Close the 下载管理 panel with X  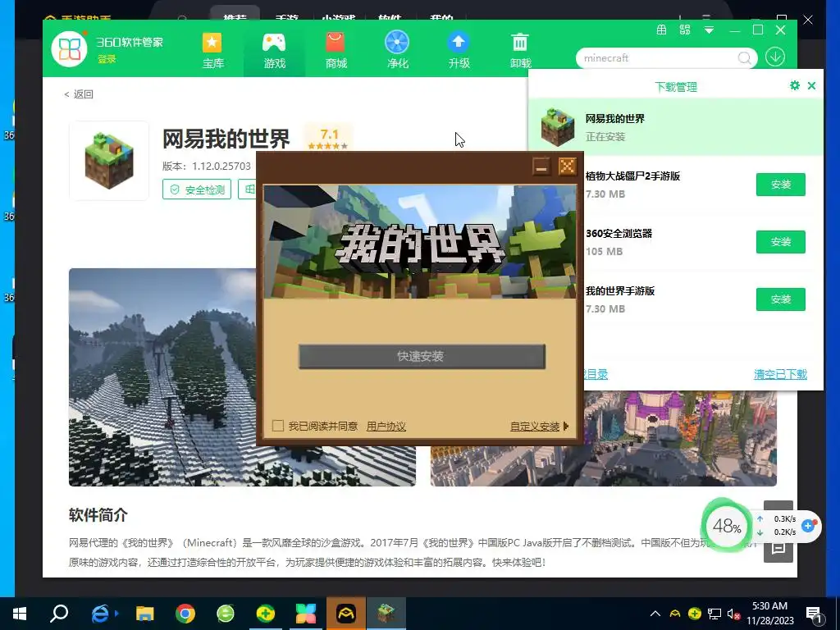811,85
